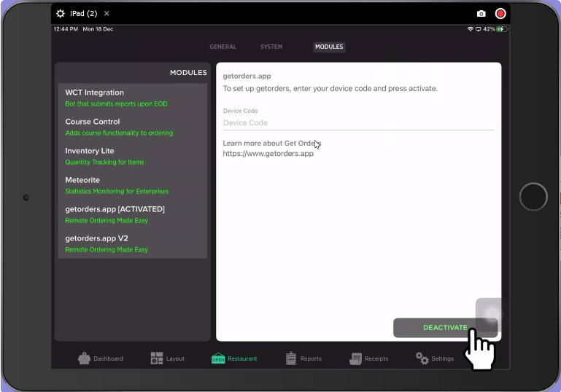Screen dimensions: 561x392
Task: Select the Inventory Lite module
Action: coord(133,156)
